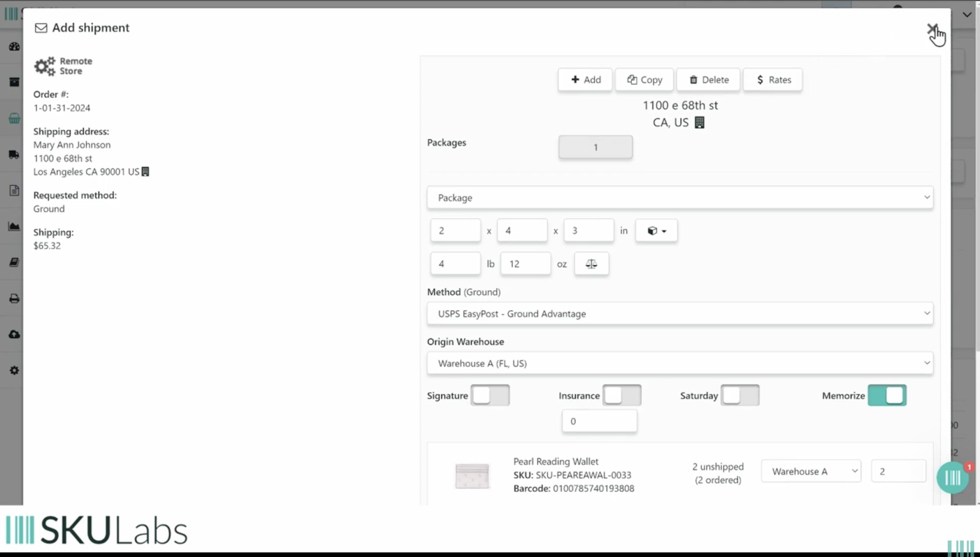
Task: Click the Copy package button
Action: 644,80
